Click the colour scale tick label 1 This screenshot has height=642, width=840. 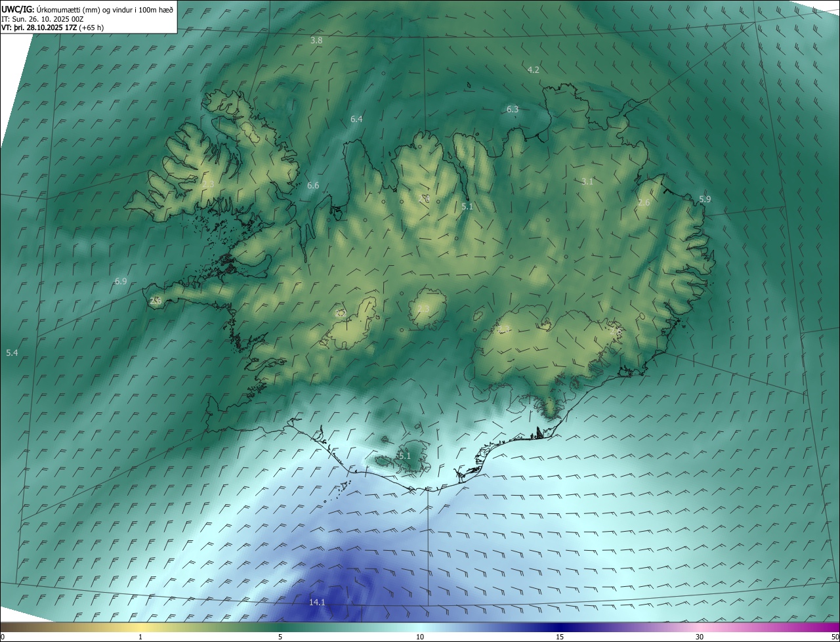(140, 637)
